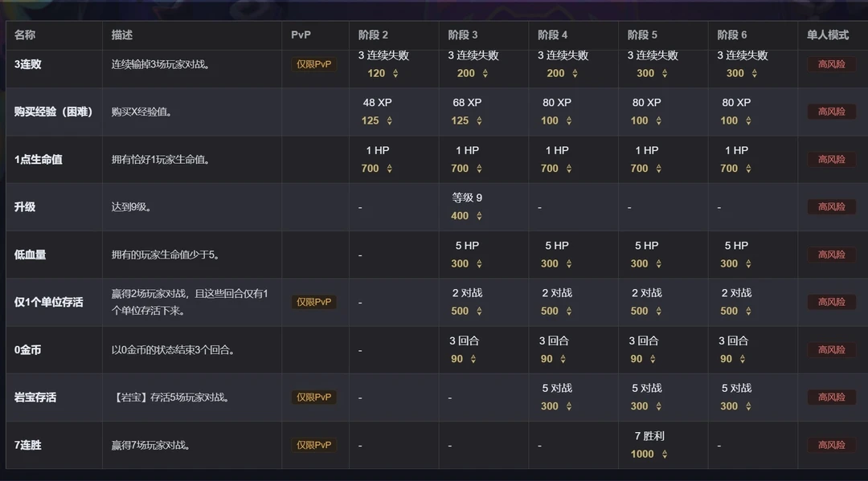Image resolution: width=868 pixels, height=481 pixels.
Task: Click gold icon next to 90 in 阶段 3, 0金币 row
Action: pyautogui.click(x=473, y=359)
